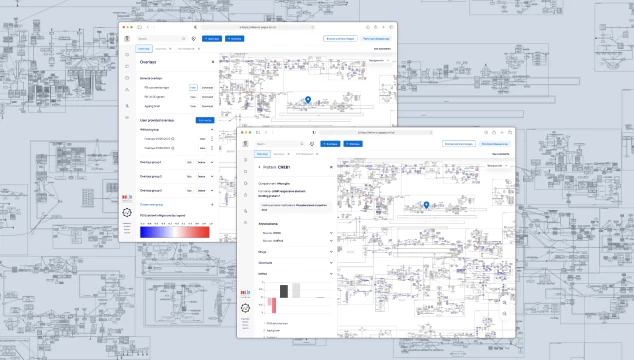Close third map tab in Overlays window

pyautogui.click(x=199, y=49)
